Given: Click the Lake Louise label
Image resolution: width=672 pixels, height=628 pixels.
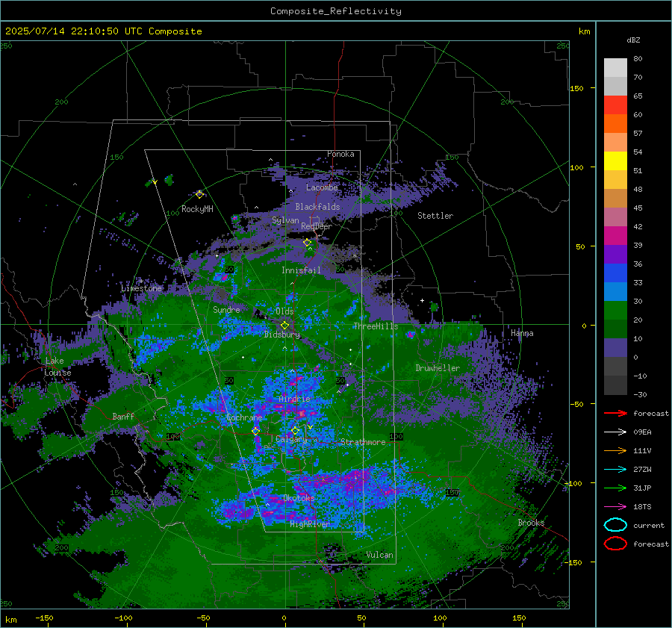Looking at the screenshot, I should (57, 367).
